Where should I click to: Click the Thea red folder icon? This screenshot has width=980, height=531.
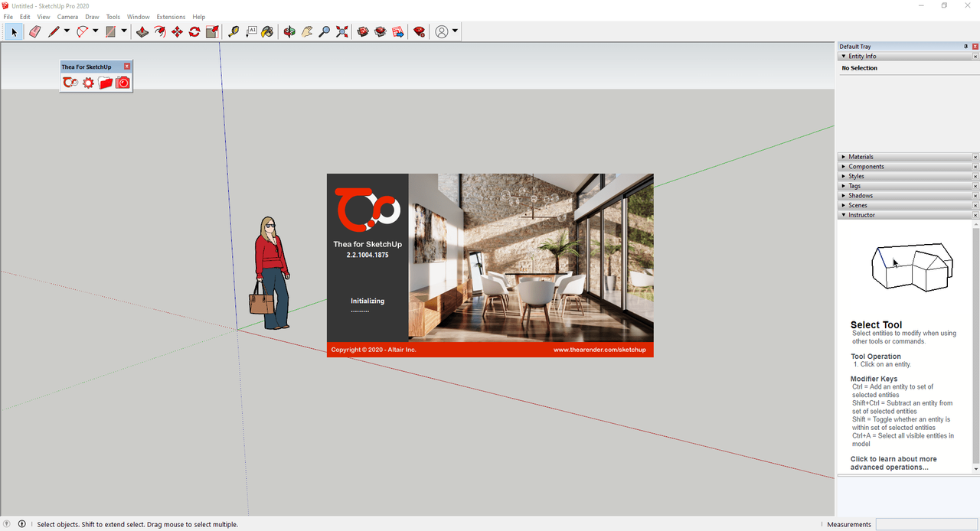tap(106, 82)
